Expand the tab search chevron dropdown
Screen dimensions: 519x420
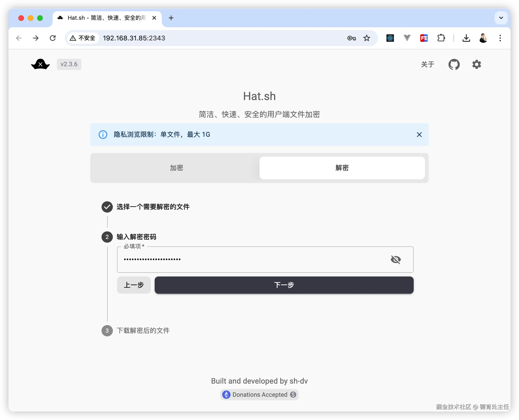(x=501, y=18)
